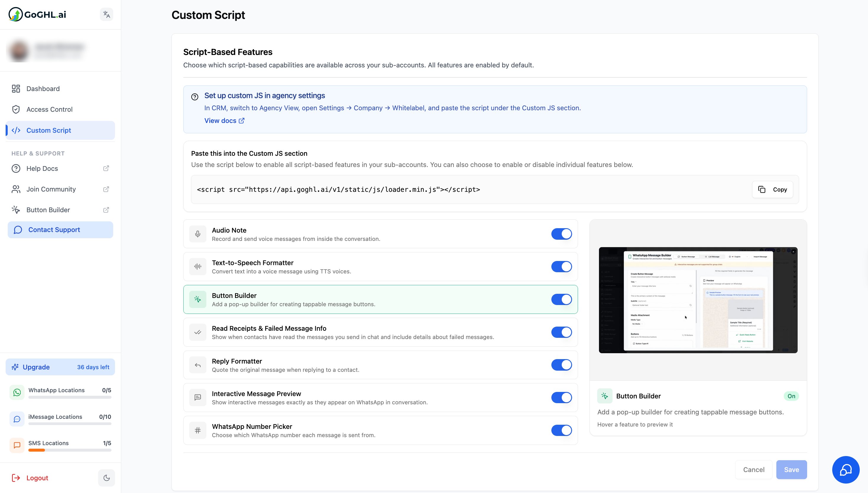Toggle the Reply Formatter switch
This screenshot has width=868, height=493.
tap(561, 365)
